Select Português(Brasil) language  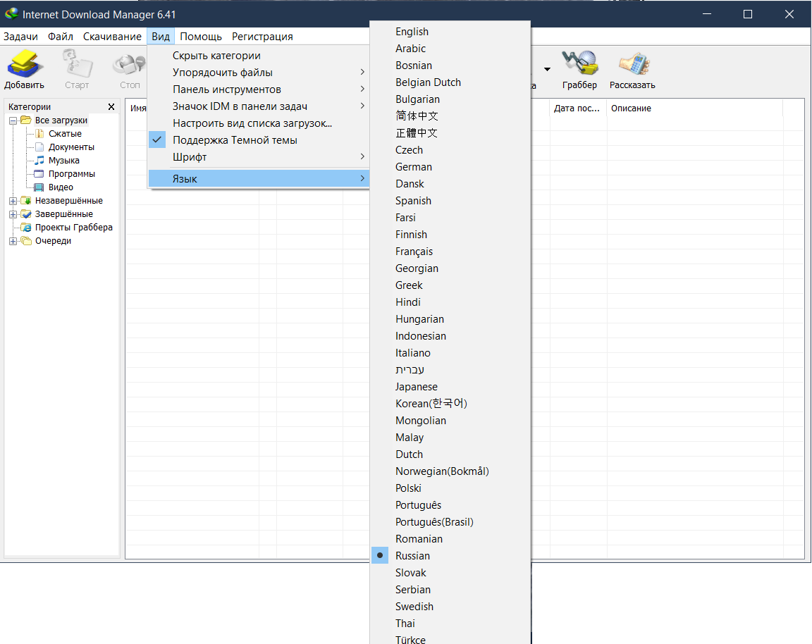pos(450,522)
